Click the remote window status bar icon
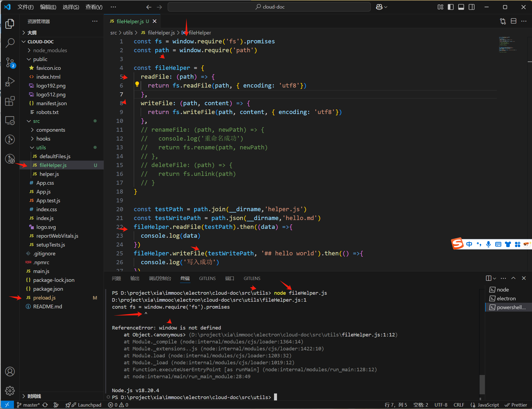 [x=7, y=405]
